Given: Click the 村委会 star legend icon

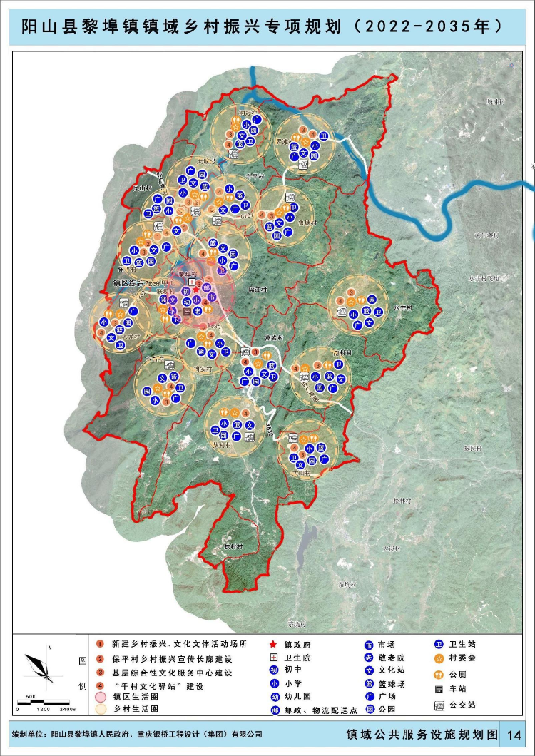Looking at the screenshot, I should click(439, 658).
